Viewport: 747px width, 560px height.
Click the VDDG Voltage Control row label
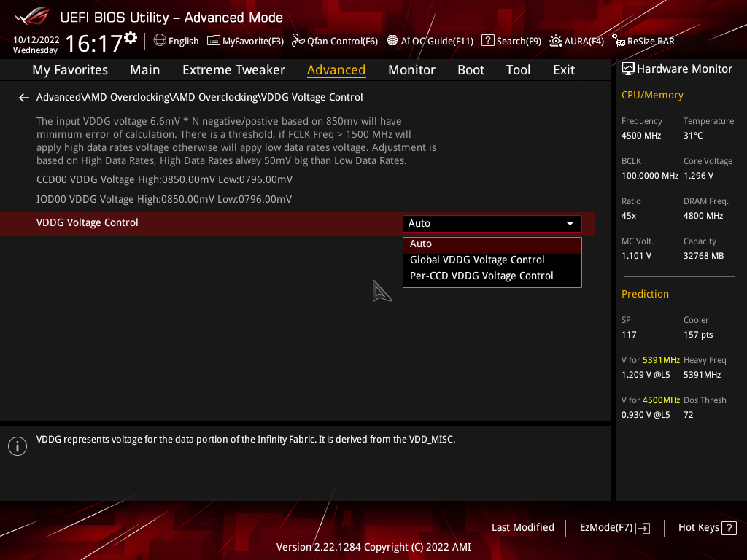(88, 223)
